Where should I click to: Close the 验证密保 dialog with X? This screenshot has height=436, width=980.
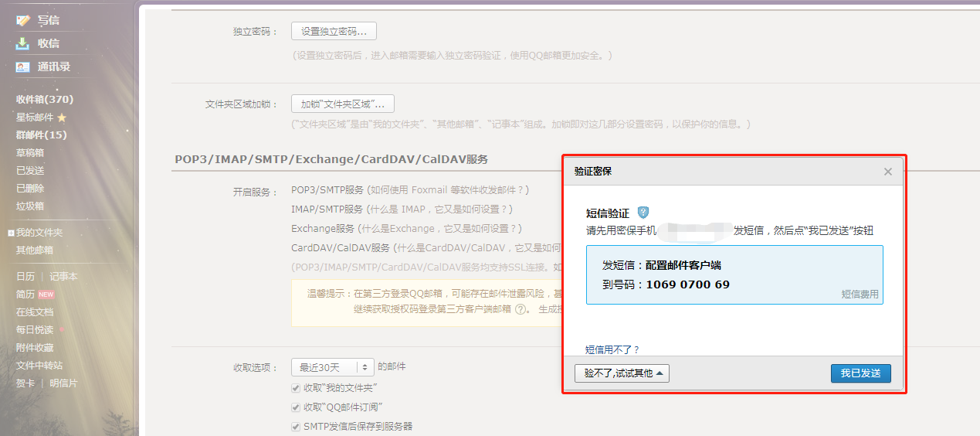coord(888,172)
